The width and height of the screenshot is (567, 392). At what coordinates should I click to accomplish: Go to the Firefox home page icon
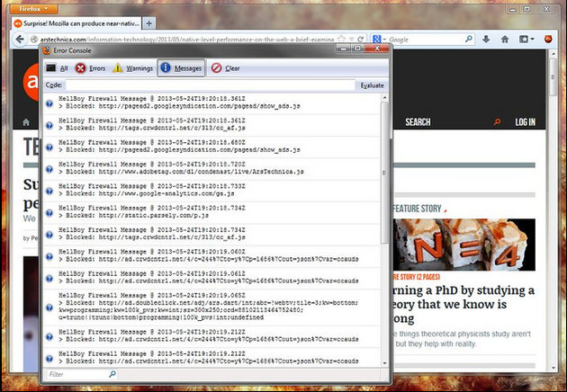[505, 39]
